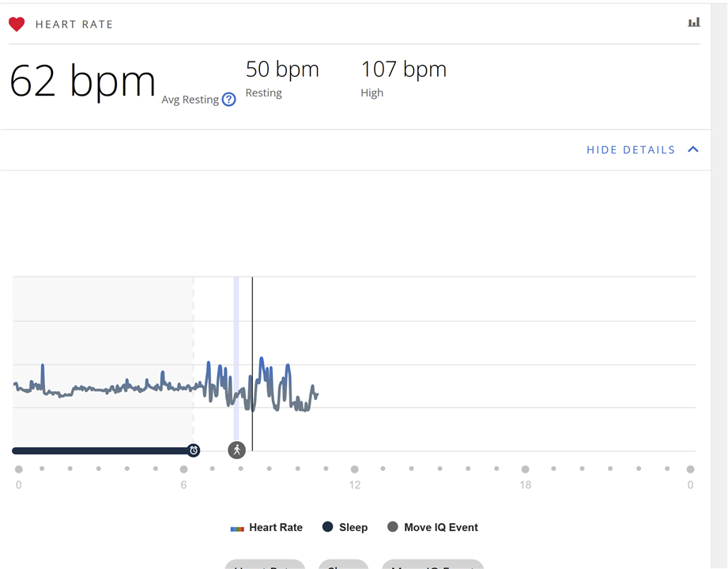Click the timeline dot above 18
The width and height of the screenshot is (728, 569).
(525, 469)
